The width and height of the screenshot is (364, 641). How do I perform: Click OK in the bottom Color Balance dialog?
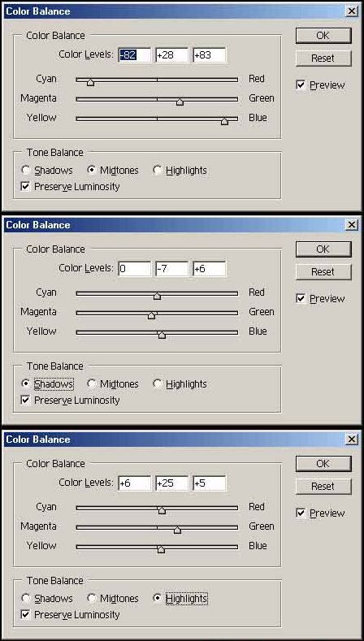(323, 464)
